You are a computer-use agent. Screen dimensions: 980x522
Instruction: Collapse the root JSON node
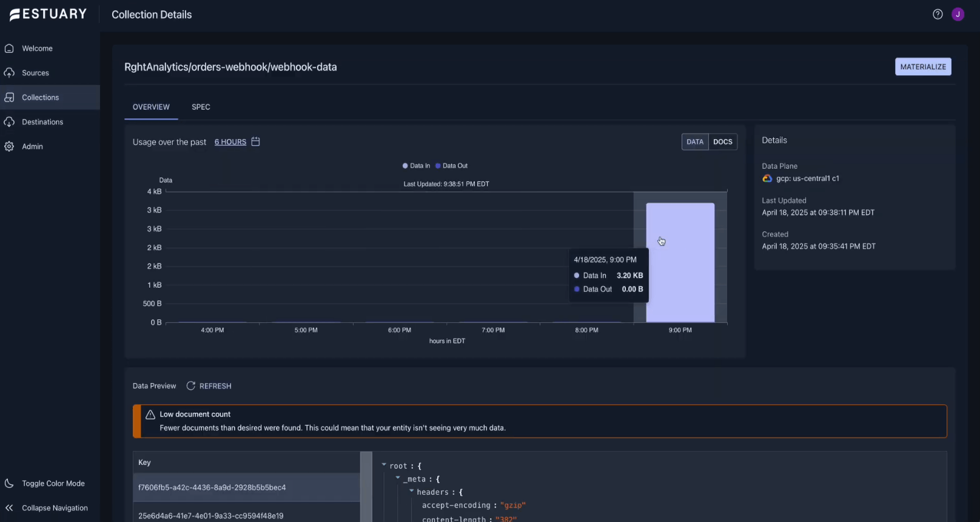click(384, 465)
